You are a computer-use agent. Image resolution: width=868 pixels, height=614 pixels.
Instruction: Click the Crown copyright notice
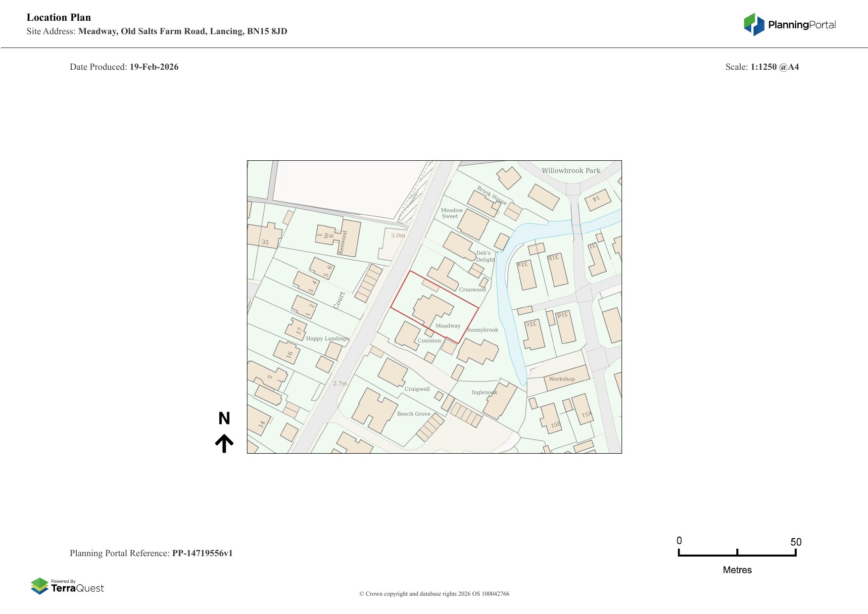[434, 594]
